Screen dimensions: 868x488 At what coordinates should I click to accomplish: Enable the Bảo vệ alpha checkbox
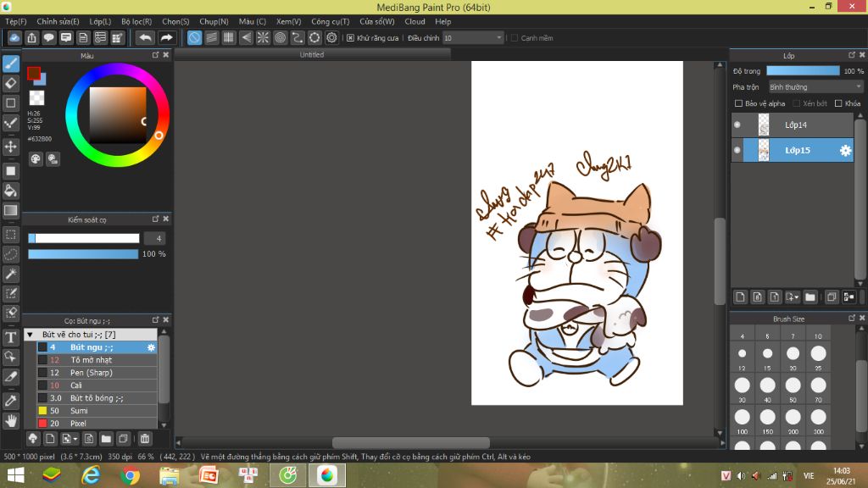[x=738, y=103]
